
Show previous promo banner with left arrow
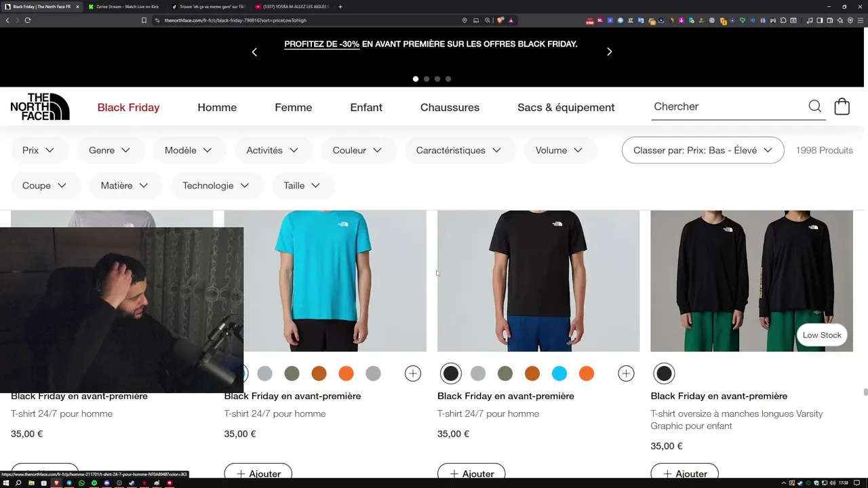point(254,52)
